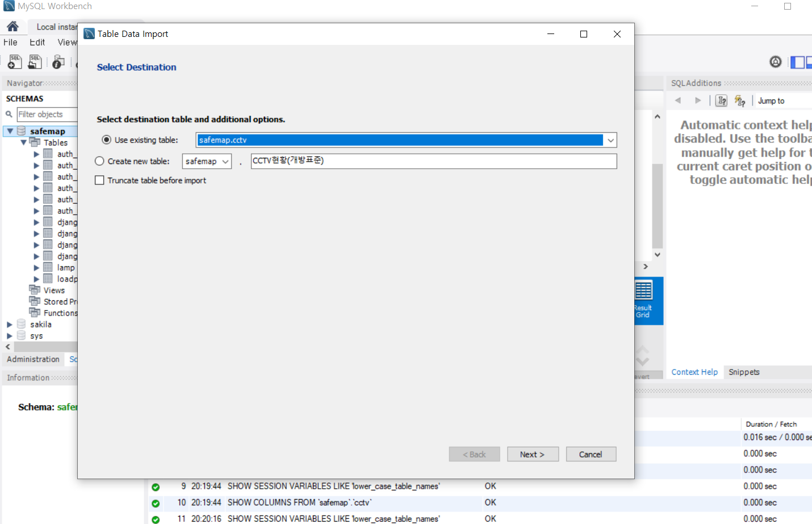Click the Functions folder icon
Viewport: 812px width, 524px height.
click(35, 313)
